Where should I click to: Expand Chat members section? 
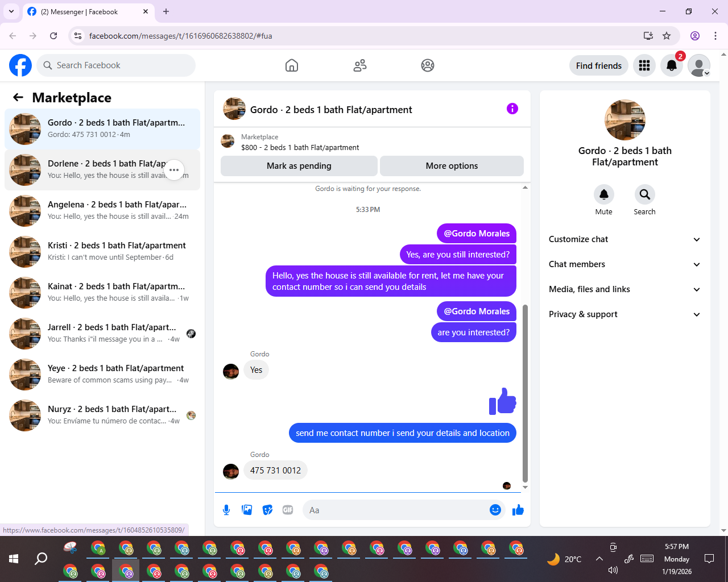coord(624,264)
